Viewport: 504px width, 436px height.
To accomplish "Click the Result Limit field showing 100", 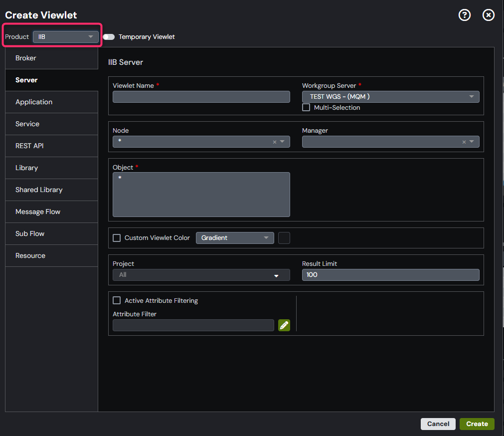I will pyautogui.click(x=390, y=275).
